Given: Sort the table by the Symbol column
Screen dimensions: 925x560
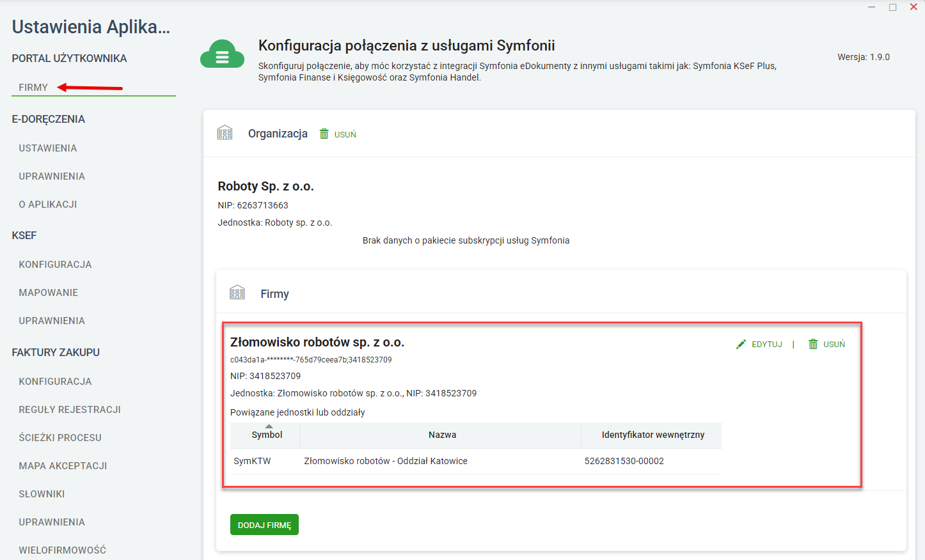Looking at the screenshot, I should coord(267,435).
